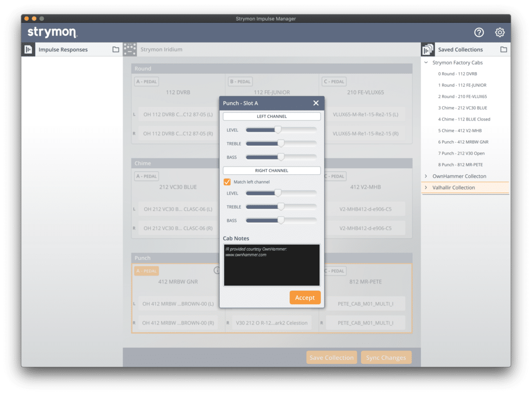This screenshot has height=395, width=532.
Task: Adjust the right channel BASS slider
Action: pyautogui.click(x=281, y=221)
